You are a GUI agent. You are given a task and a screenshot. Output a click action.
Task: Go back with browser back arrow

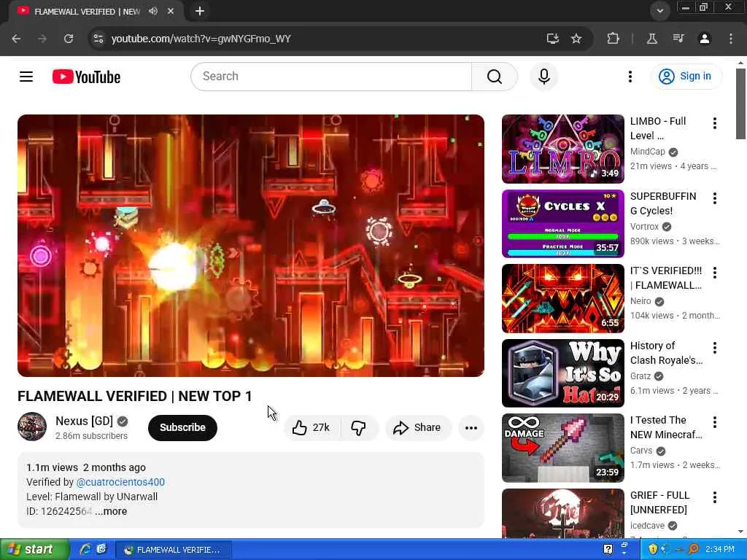[16, 39]
